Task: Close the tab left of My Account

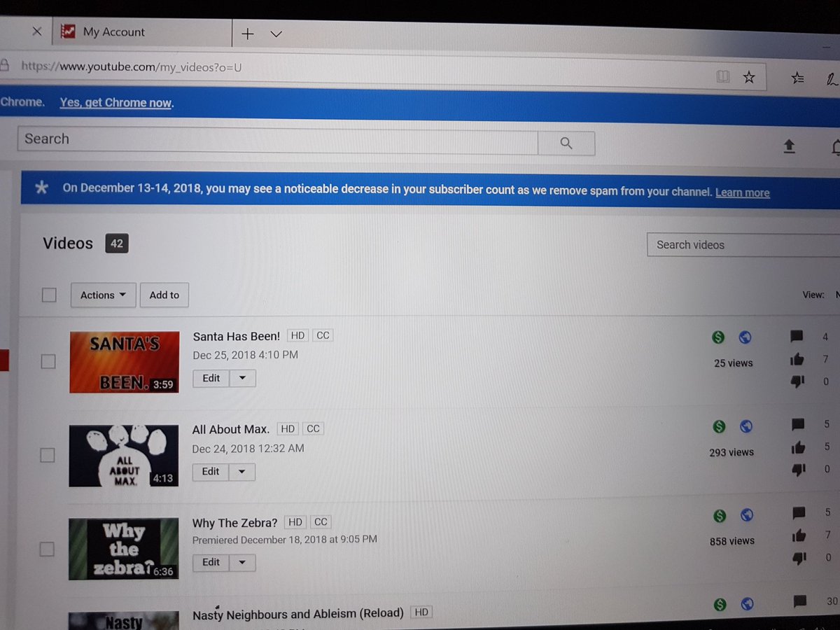Action: [37, 31]
